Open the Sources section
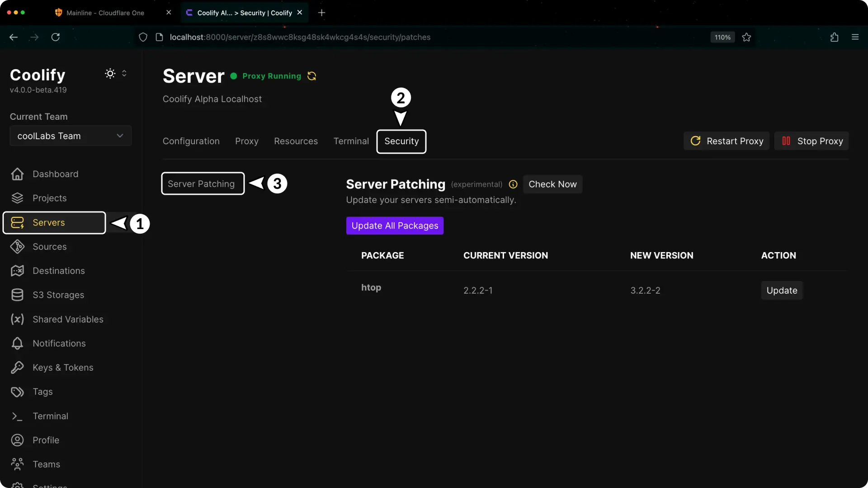The image size is (868, 488). tap(49, 247)
